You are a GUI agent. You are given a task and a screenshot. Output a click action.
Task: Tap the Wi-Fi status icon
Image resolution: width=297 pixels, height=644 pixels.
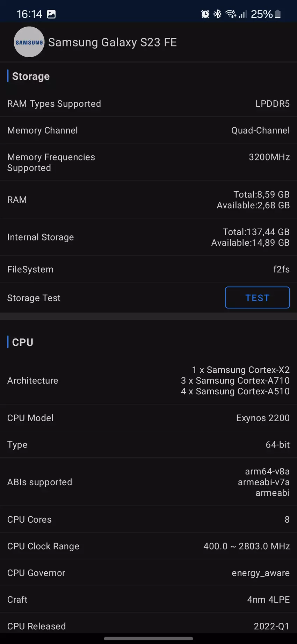[x=230, y=14]
